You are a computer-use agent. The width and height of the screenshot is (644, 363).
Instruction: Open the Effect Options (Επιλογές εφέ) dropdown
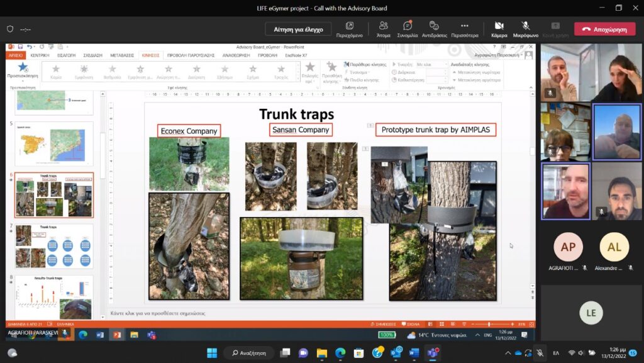coord(309,72)
